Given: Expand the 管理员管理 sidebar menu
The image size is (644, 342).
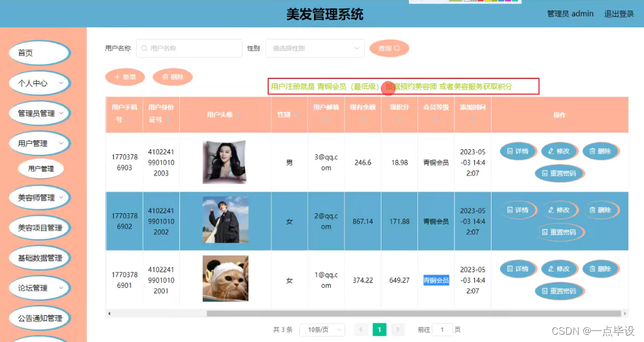Looking at the screenshot, I should pyautogui.click(x=39, y=114).
